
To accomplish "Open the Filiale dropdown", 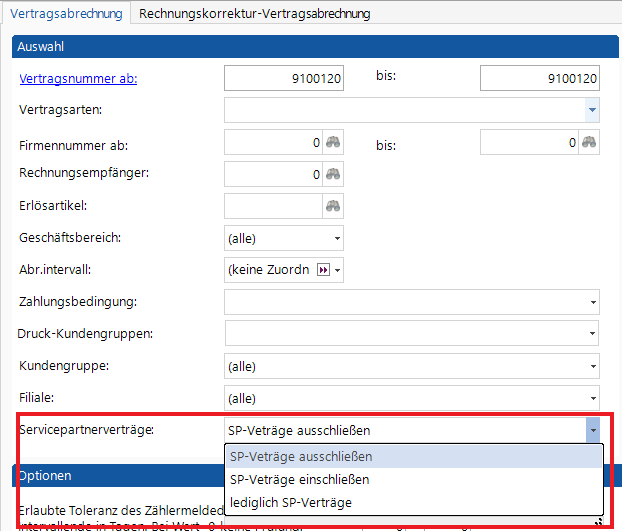I will 593,398.
